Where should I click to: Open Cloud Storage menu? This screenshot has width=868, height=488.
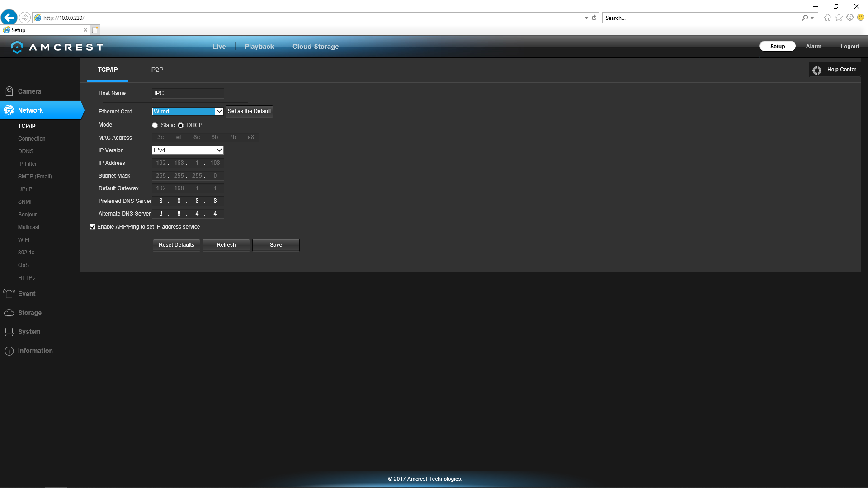tap(316, 47)
